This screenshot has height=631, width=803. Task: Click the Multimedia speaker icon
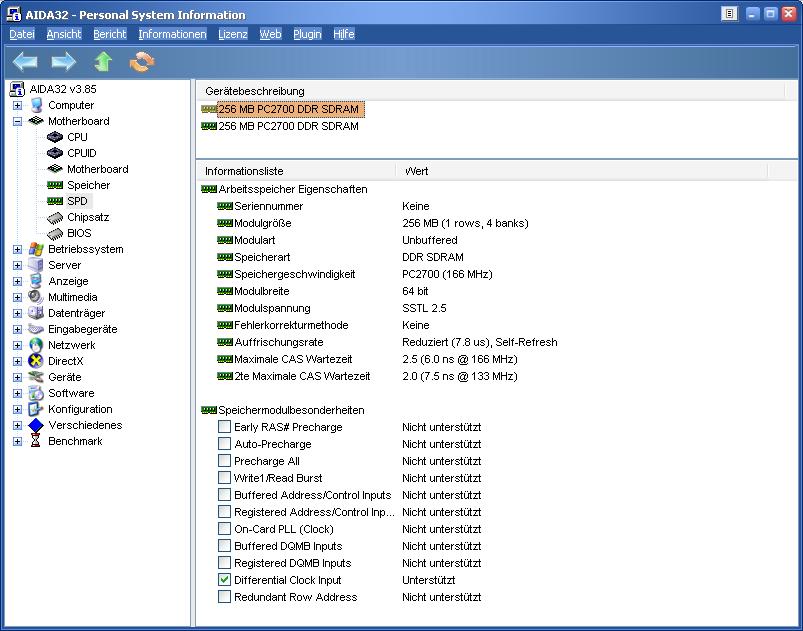[36, 297]
